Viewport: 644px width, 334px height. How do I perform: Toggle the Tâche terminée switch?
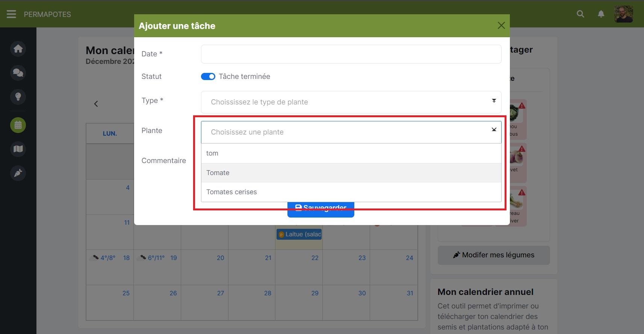coord(208,77)
